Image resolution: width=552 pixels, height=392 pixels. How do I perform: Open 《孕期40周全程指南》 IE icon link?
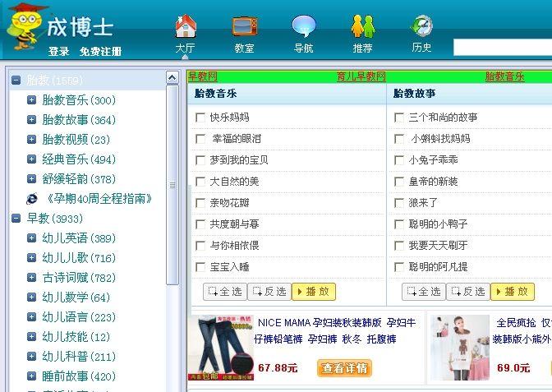click(32, 199)
